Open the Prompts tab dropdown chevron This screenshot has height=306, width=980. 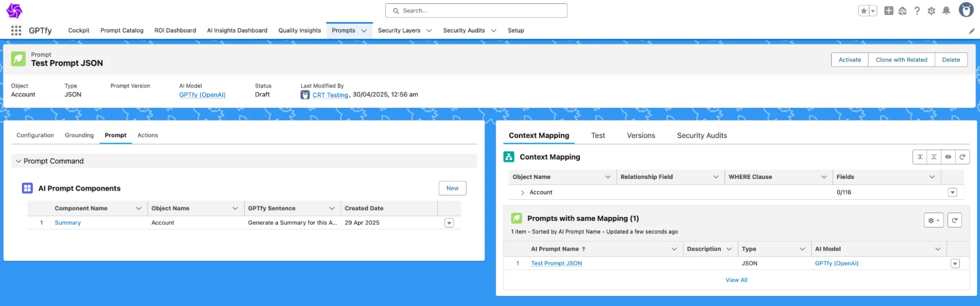click(364, 31)
